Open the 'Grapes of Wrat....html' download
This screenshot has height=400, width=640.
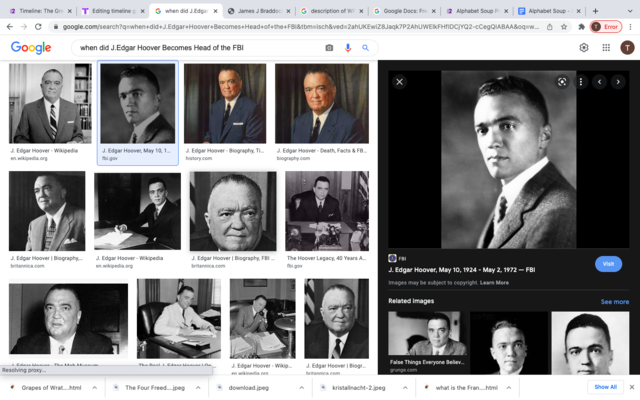(51, 387)
